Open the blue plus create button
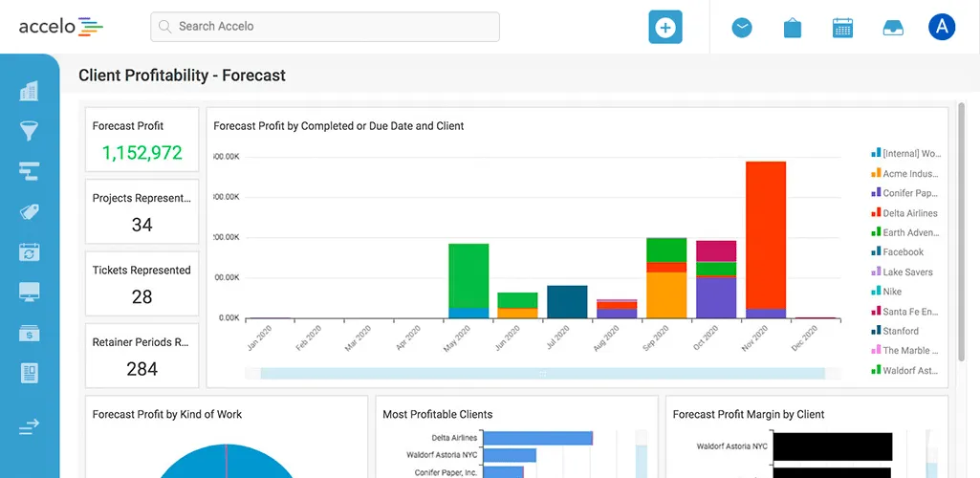 click(x=665, y=28)
